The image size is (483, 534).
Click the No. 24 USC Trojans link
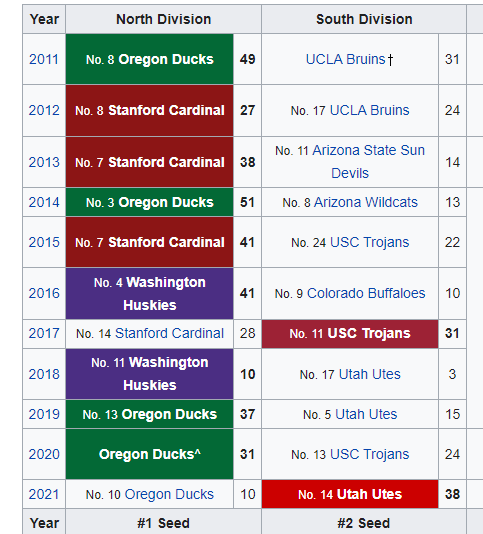coord(370,242)
